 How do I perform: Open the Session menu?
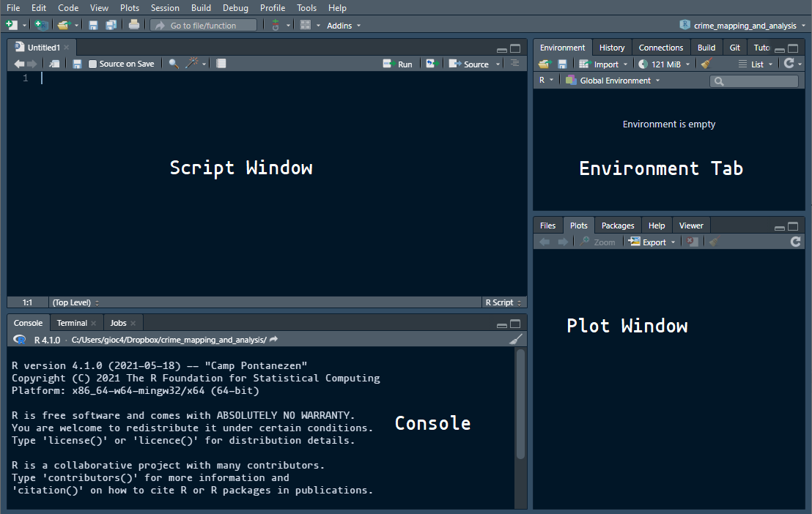click(165, 7)
